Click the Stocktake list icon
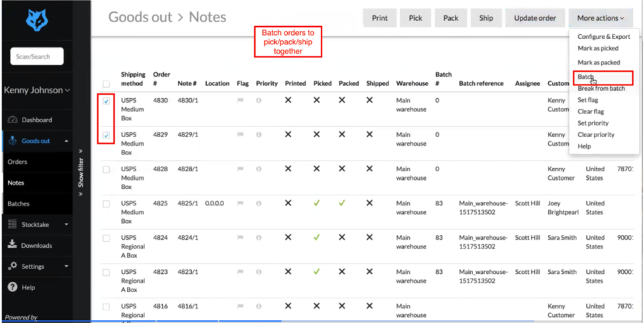This screenshot has height=323, width=644. tap(13, 224)
